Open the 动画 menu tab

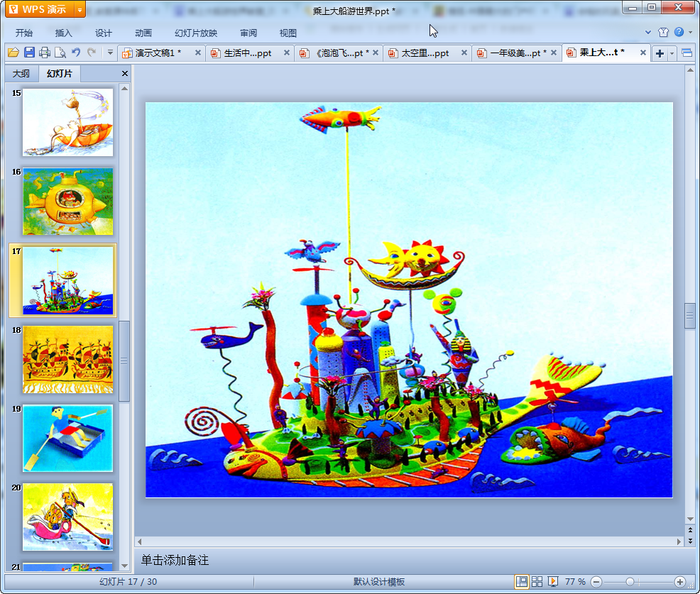coord(143,33)
